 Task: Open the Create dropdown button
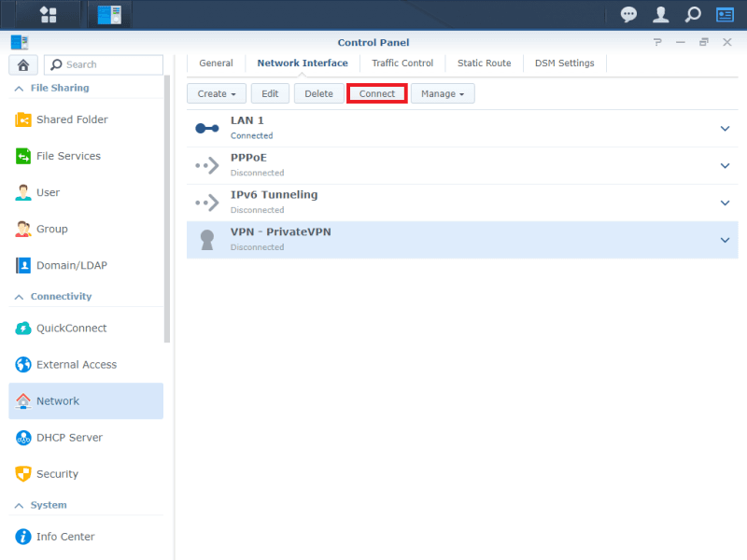click(217, 93)
